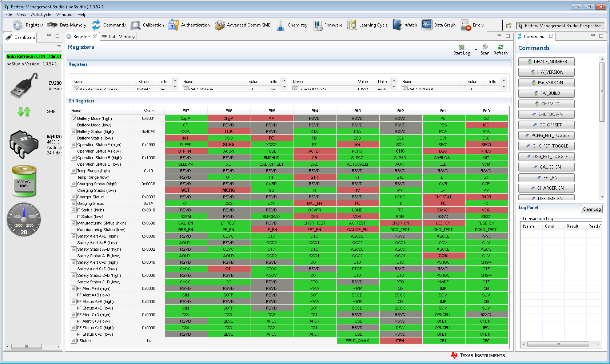Screen dimensions: 610x364
Task: Click the battery 8080 mV icon
Action: (x=24, y=181)
